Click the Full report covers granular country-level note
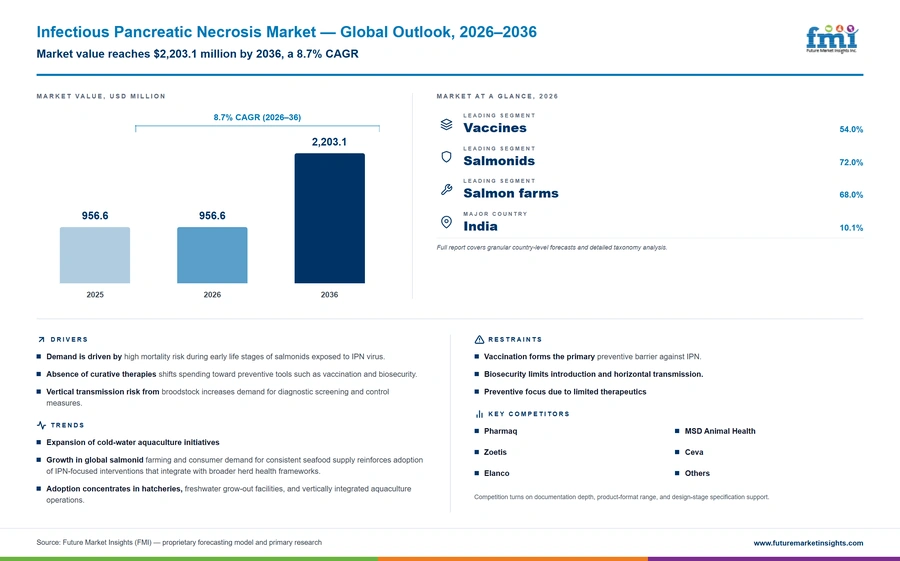Image resolution: width=900 pixels, height=561 pixels. point(552,247)
